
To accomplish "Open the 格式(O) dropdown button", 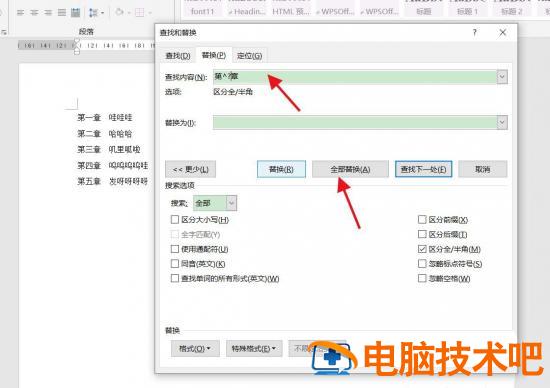I will coord(195,348).
